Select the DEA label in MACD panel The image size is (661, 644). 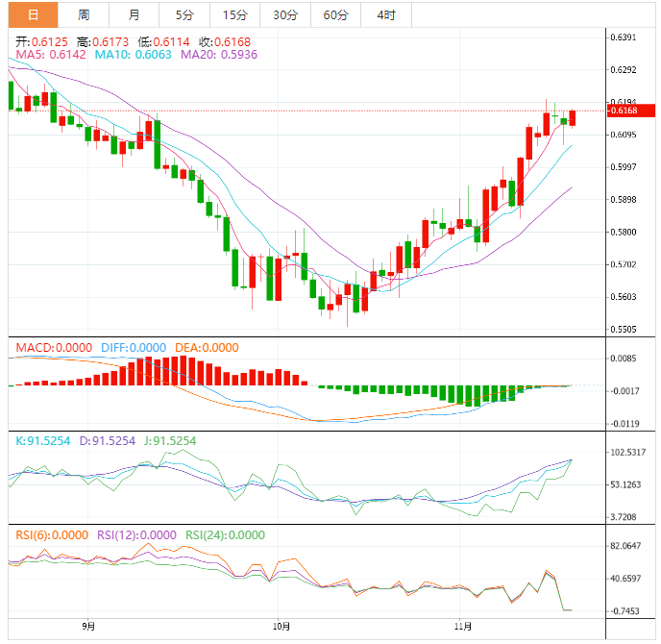(207, 348)
